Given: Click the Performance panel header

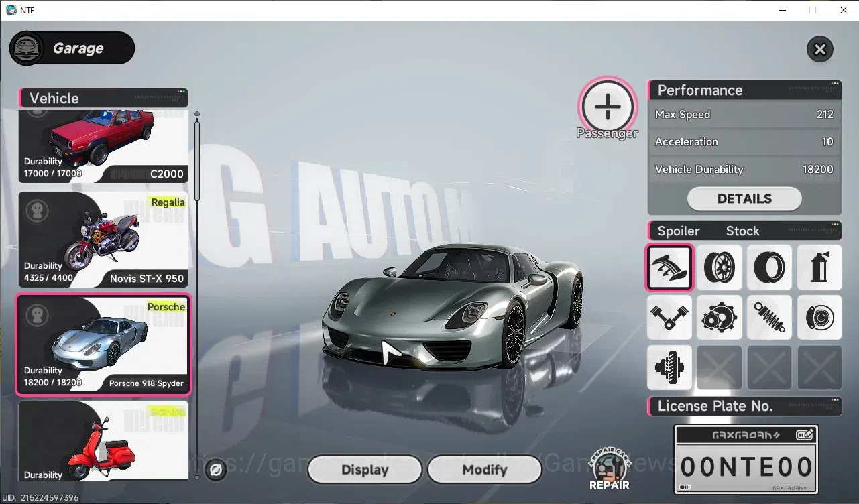Looking at the screenshot, I should click(744, 90).
